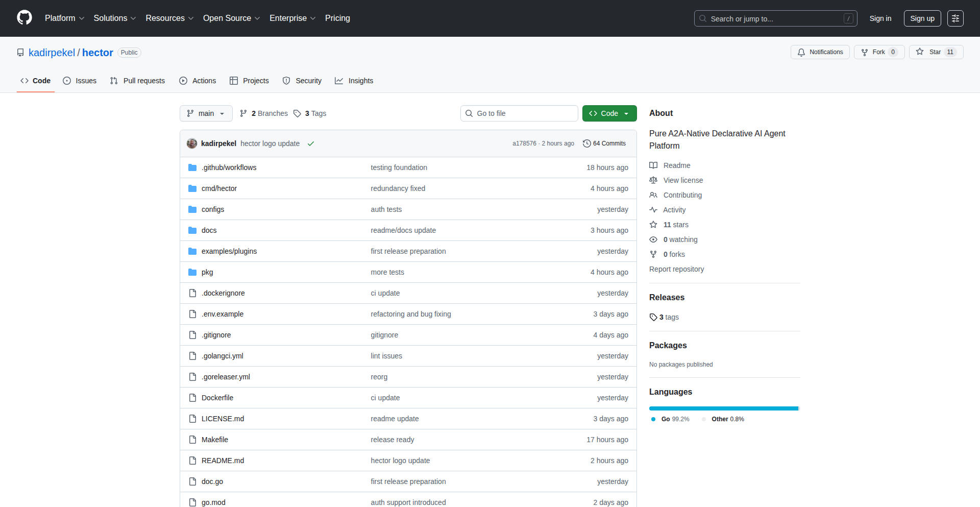Screen dimensions: 980x507
Task: Open the green Code dropdown
Action: click(609, 113)
